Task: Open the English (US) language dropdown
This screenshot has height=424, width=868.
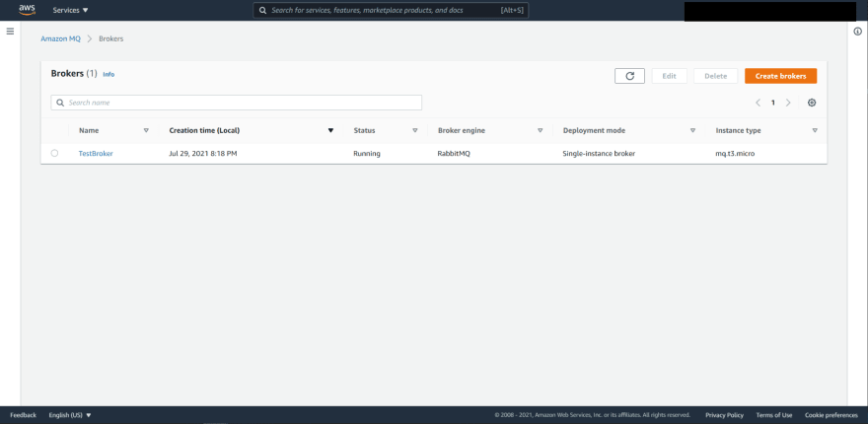Action: coord(70,415)
